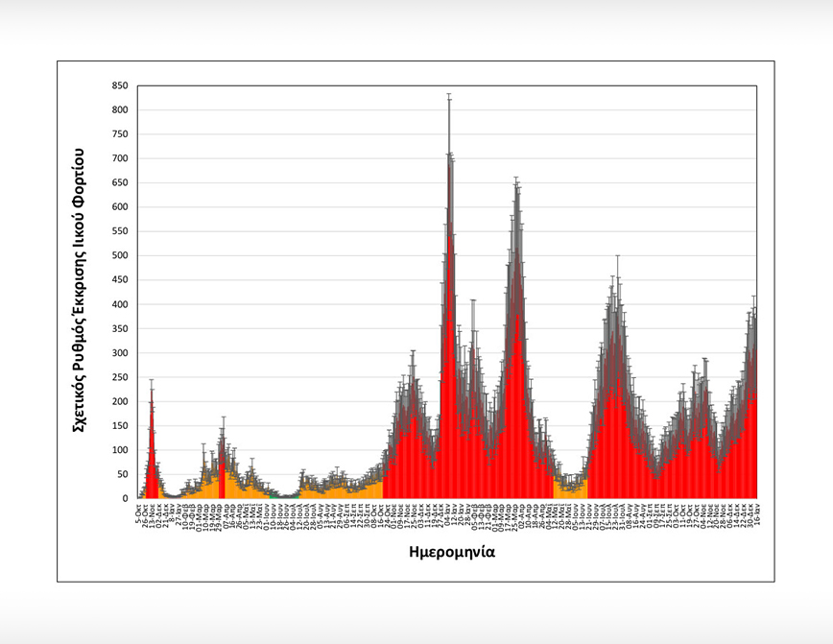Click the x-axis title 'Ημερομηνία'
Image resolution: width=833 pixels, height=644 pixels.
449,553
